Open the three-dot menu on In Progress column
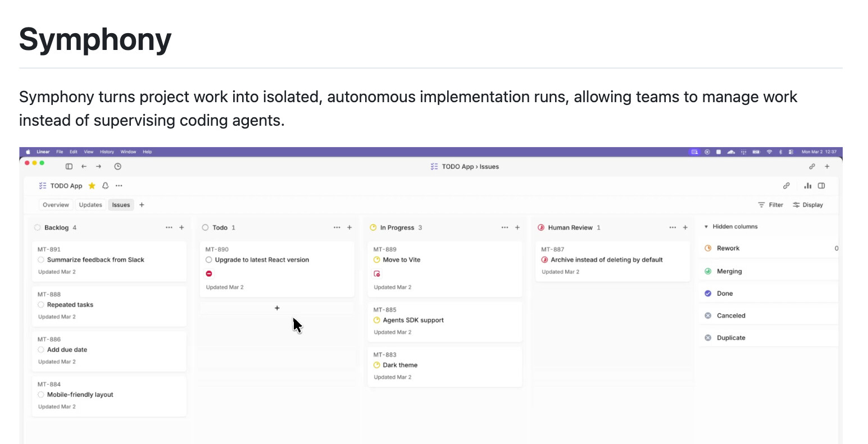This screenshot has height=444, width=868. tap(505, 228)
